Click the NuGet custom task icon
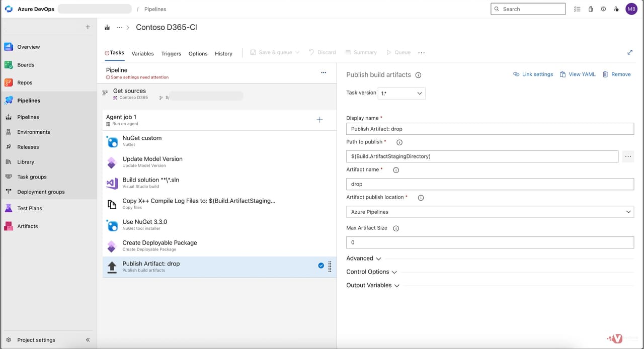Image resolution: width=644 pixels, height=349 pixels. tap(112, 142)
